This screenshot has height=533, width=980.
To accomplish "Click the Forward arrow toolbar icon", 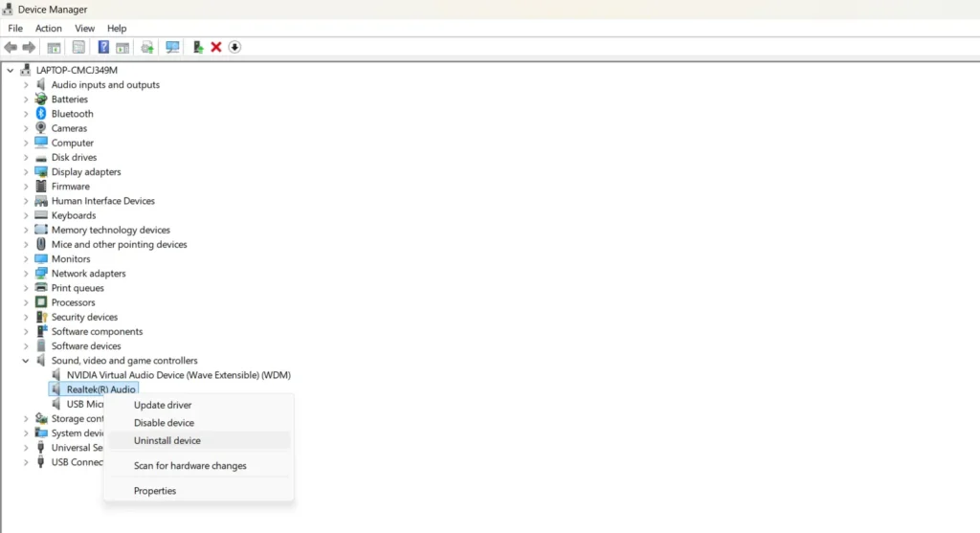I will coord(29,47).
